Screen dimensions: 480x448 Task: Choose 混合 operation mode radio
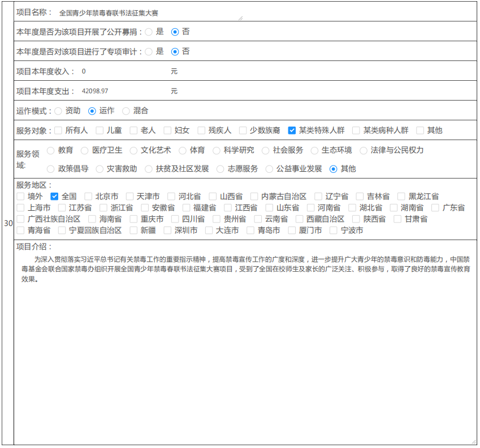[x=126, y=111]
